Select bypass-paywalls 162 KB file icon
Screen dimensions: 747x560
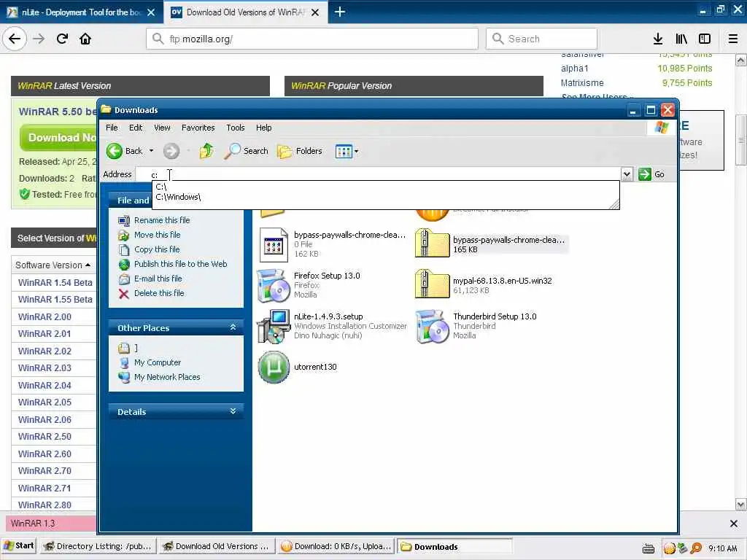[274, 245]
